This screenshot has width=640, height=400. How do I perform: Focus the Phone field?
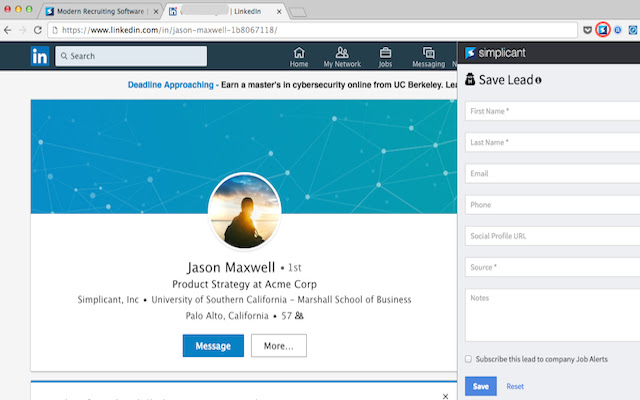(552, 204)
